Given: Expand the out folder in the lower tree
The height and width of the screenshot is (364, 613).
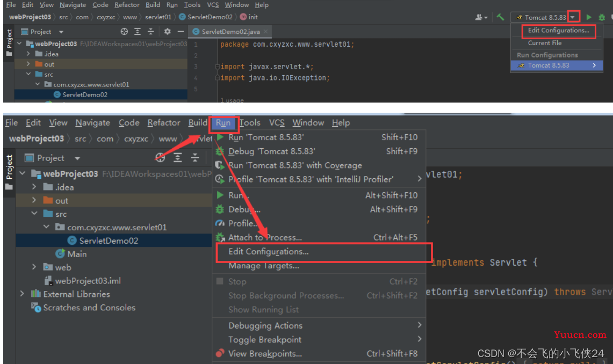Looking at the screenshot, I should 34,200.
